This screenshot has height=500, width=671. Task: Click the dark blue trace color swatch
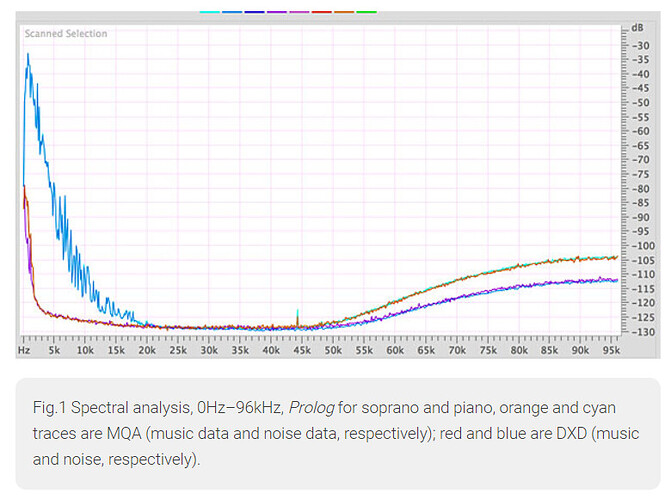pyautogui.click(x=254, y=12)
